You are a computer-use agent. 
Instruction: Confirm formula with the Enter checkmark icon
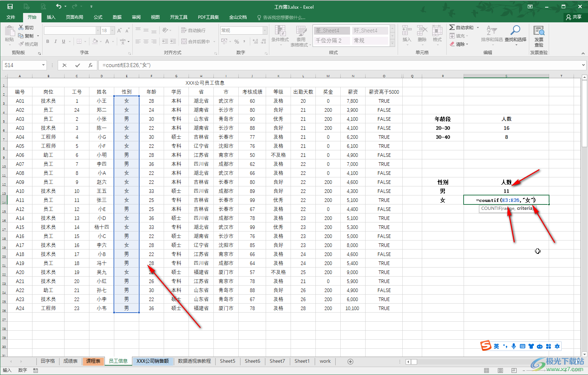(78, 65)
